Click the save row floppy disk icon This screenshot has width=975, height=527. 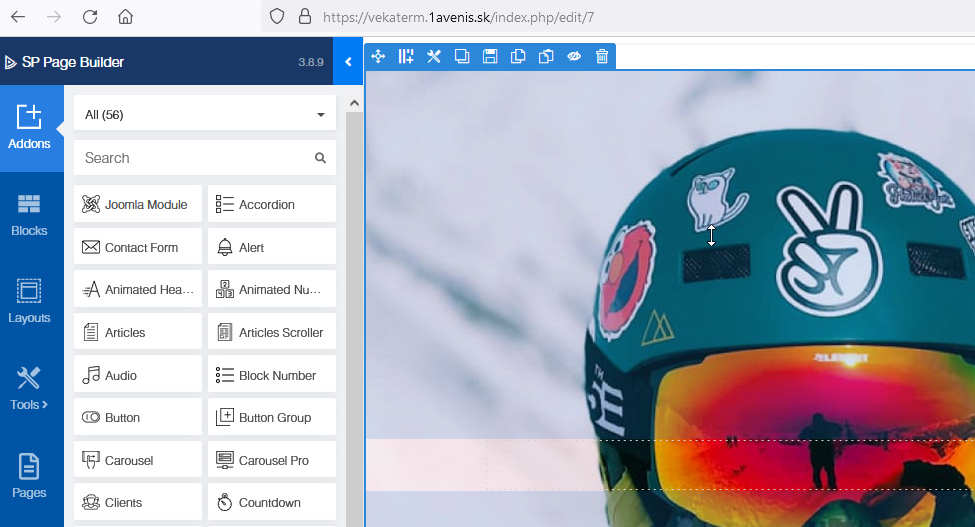490,57
